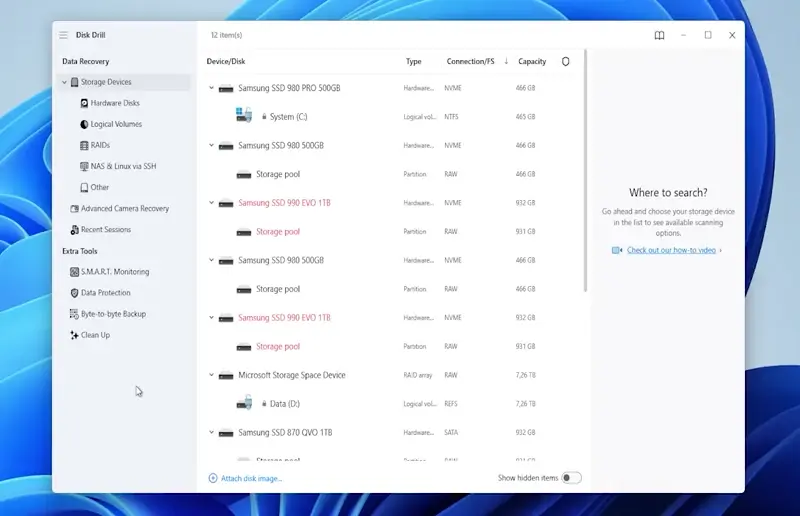Select the Other entry in sidebar

pyautogui.click(x=99, y=187)
